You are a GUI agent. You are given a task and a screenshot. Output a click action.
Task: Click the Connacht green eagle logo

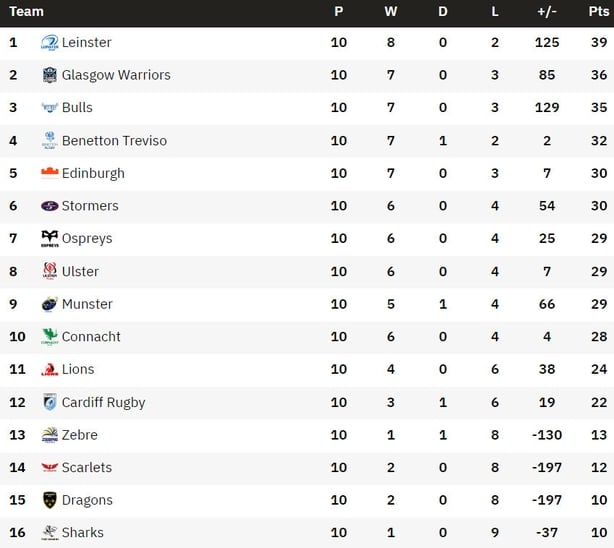50,336
